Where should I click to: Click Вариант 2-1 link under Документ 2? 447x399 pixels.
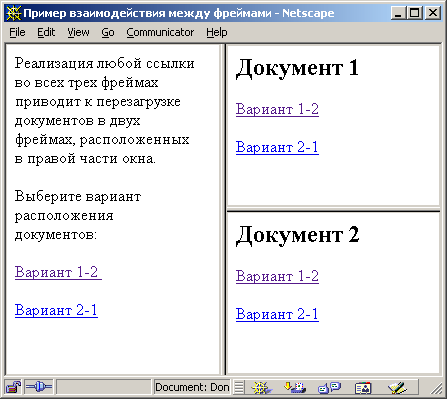pos(277,314)
